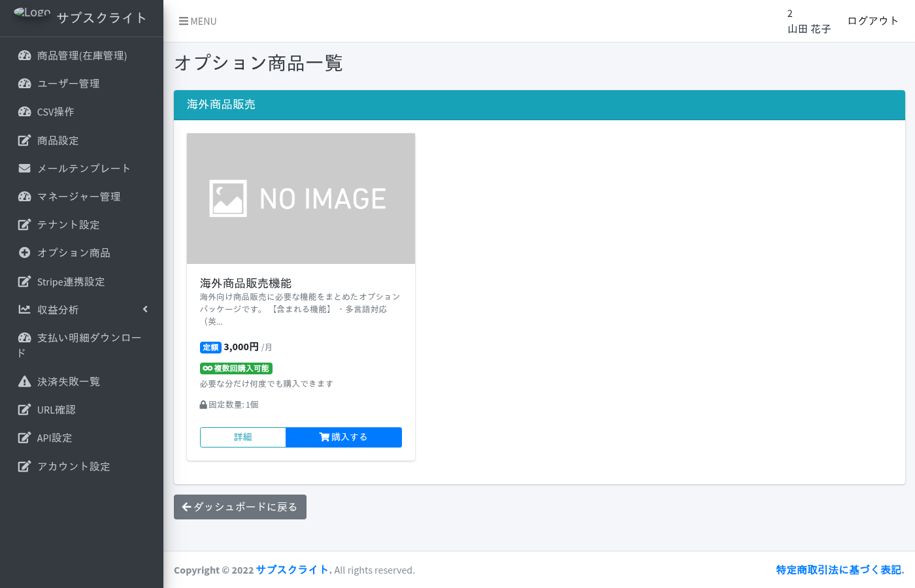
Task: Click the NO IMAGE product thumbnail
Action: (301, 198)
